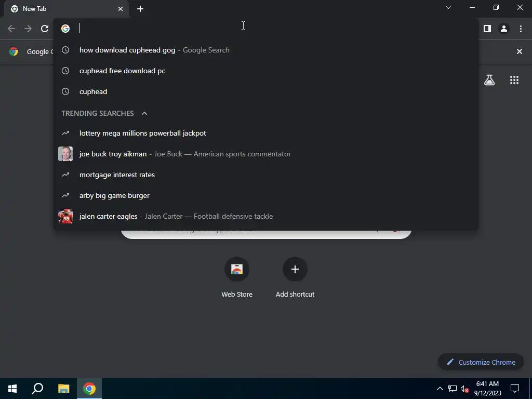Click the muted volume tray icon
The image size is (532, 399).
point(464,389)
